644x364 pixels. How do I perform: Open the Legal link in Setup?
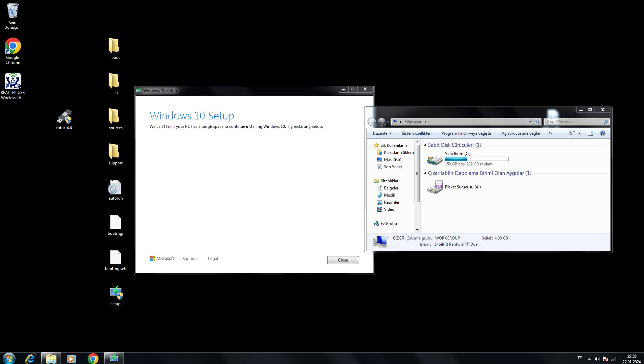click(213, 259)
